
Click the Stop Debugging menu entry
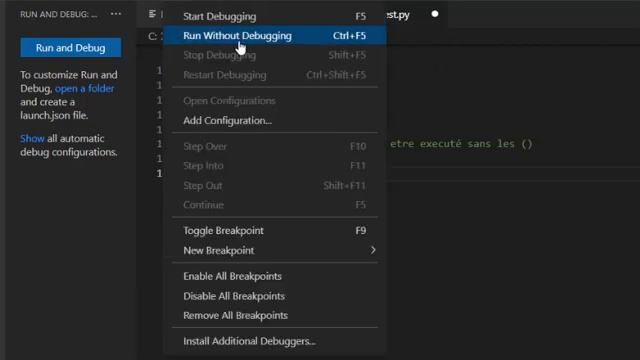pyautogui.click(x=275, y=55)
